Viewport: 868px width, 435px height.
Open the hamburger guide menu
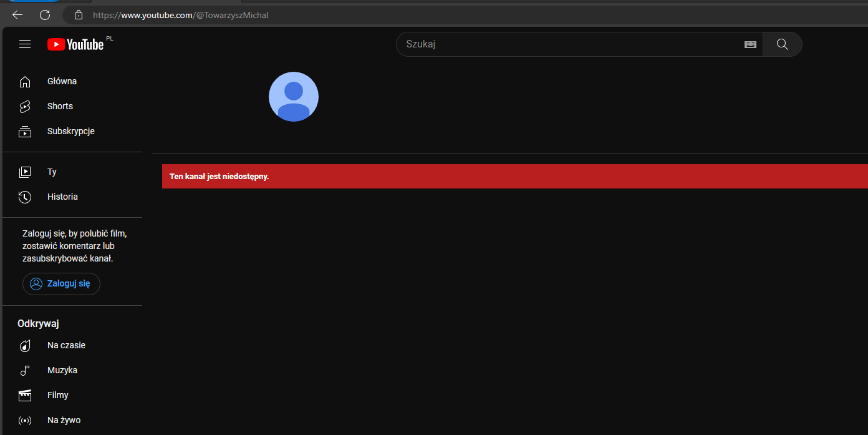(25, 44)
